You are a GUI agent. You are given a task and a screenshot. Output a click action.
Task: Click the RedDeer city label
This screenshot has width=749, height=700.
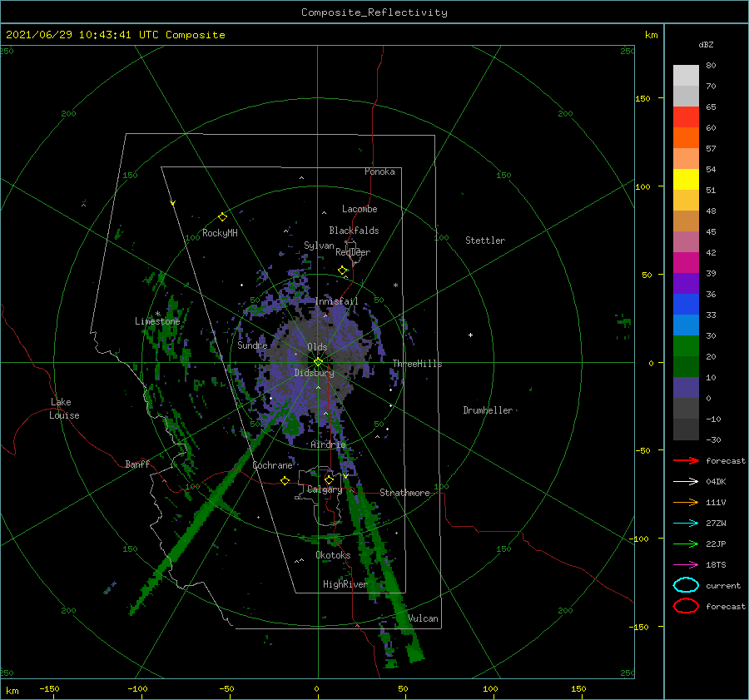(x=353, y=252)
